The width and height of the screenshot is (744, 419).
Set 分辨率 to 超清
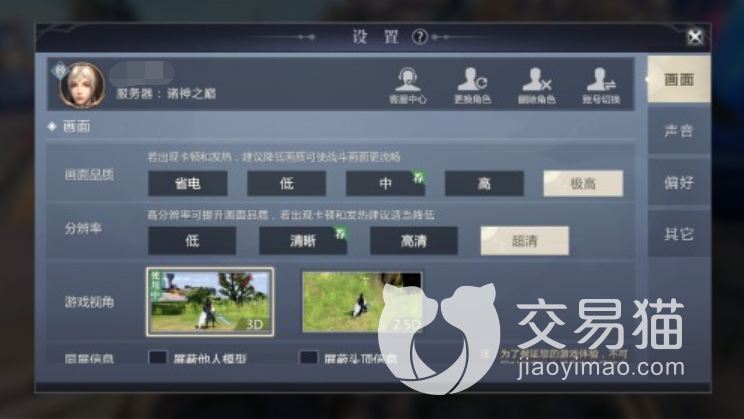525,241
